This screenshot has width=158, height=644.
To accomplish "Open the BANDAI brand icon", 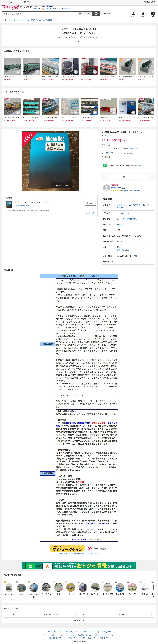I will (120, 587).
